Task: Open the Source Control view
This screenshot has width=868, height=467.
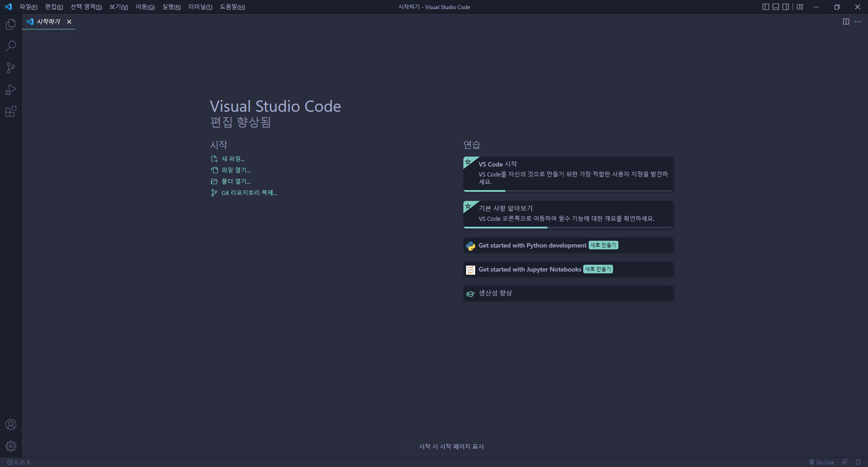Action: tap(11, 68)
